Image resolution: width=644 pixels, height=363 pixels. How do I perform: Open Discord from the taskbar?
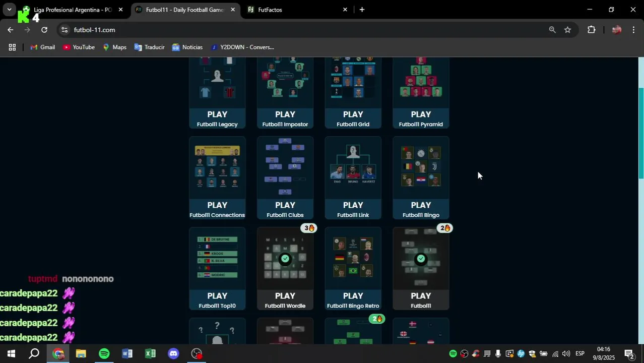173,353
